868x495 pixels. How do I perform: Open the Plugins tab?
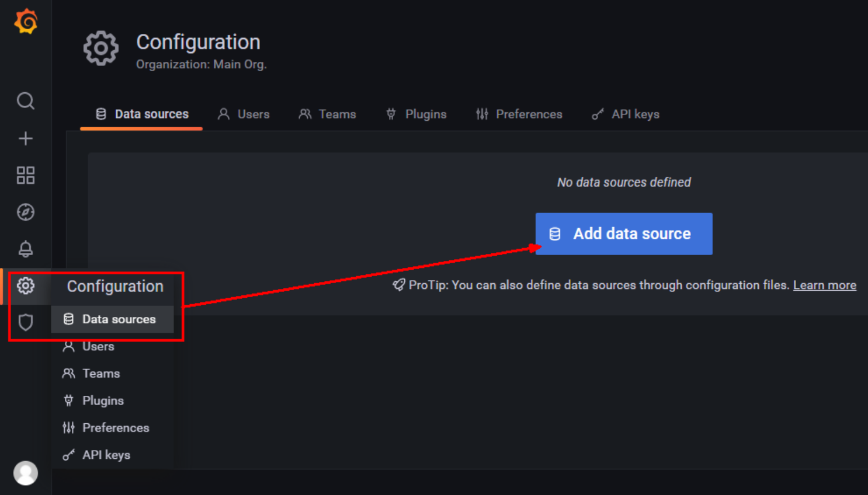click(425, 114)
